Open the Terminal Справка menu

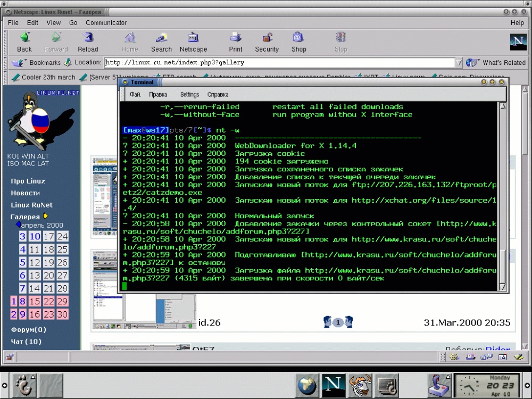(x=218, y=94)
